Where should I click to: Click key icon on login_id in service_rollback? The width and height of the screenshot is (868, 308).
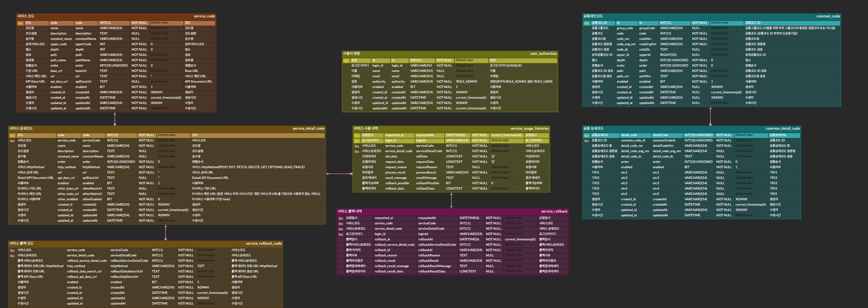(x=341, y=234)
